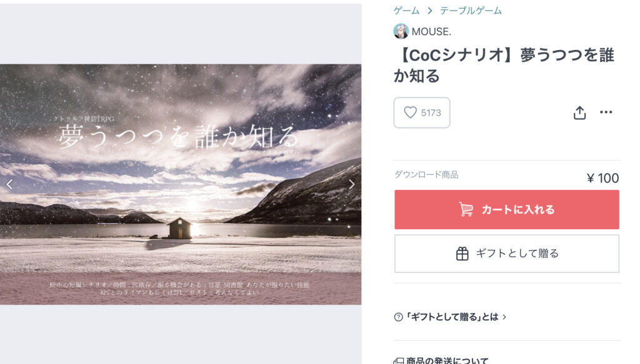The height and width of the screenshot is (364, 640).
Task: Open the ゲーム breadcrumb category
Action: 406,11
